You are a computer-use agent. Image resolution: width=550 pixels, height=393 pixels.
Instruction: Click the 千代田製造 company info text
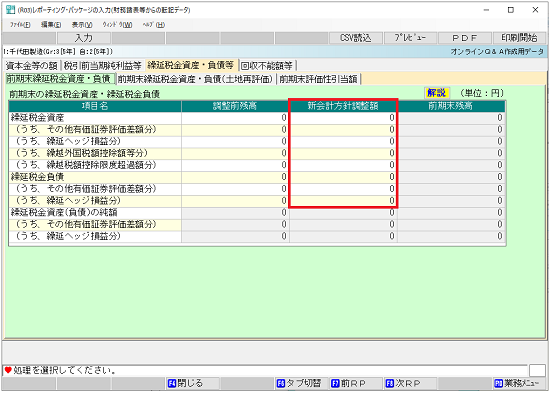click(x=58, y=52)
